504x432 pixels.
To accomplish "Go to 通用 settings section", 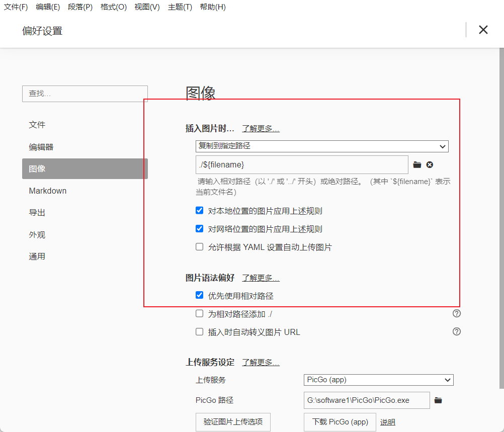I will 85,256.
